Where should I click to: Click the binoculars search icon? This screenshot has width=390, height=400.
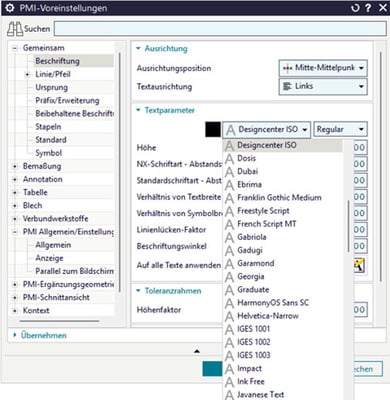click(x=15, y=29)
